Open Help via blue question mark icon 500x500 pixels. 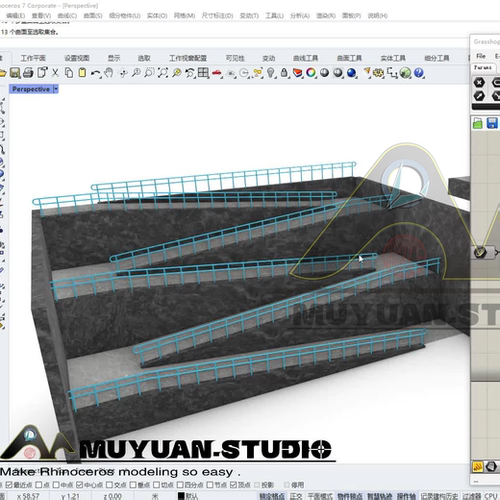pos(419,73)
